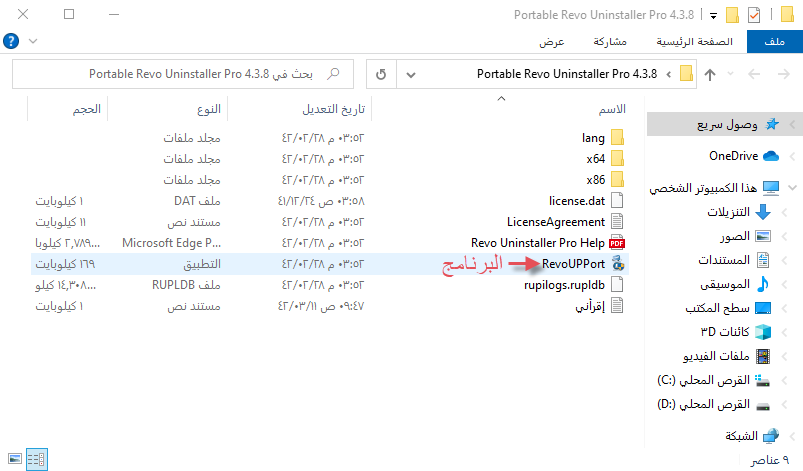Expand OneDrive tree node

pos(792,156)
